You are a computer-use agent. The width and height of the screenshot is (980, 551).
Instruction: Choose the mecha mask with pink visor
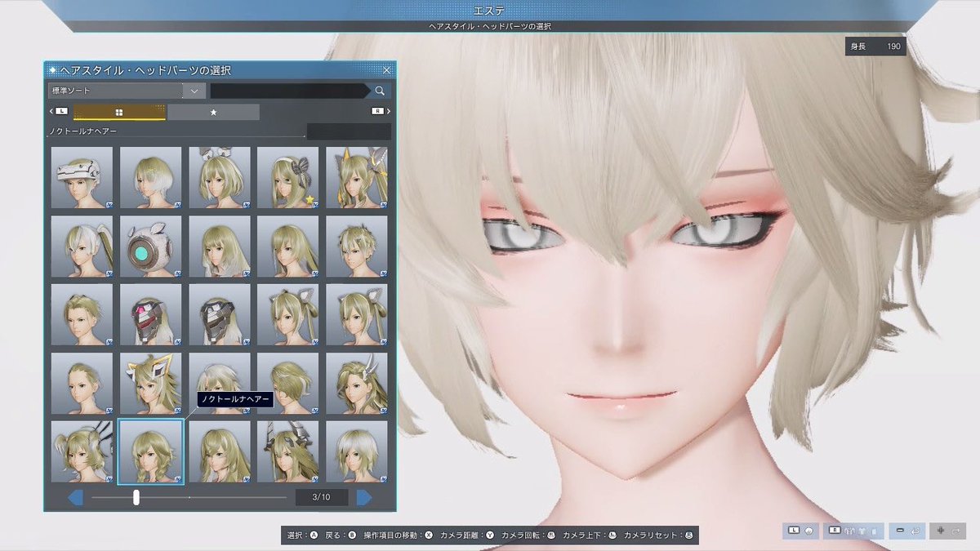pos(150,314)
